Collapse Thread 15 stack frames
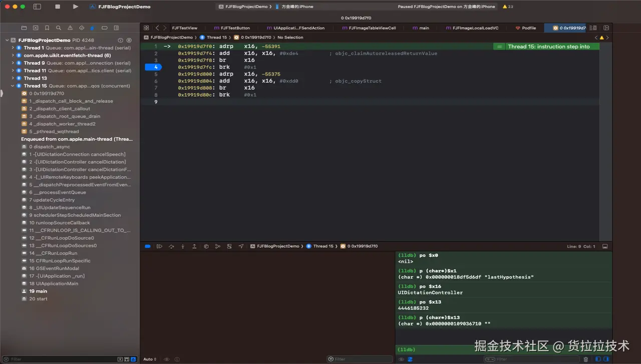Screen dimensions: 641x364 click(x=13, y=86)
